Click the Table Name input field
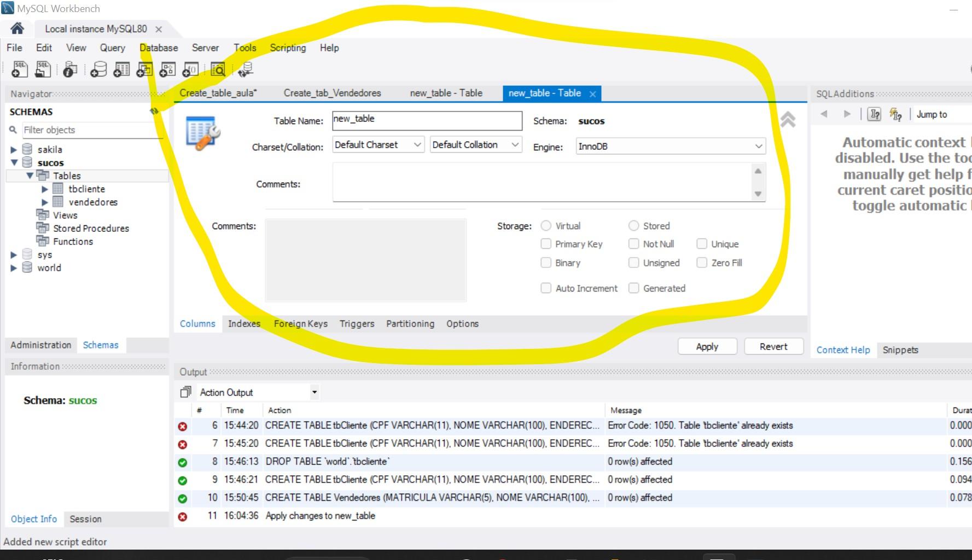The width and height of the screenshot is (972, 560). click(x=427, y=120)
